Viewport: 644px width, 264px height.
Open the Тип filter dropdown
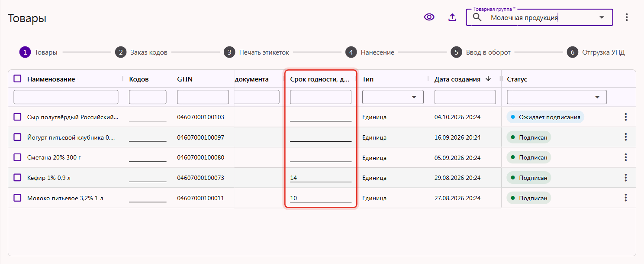(x=393, y=97)
